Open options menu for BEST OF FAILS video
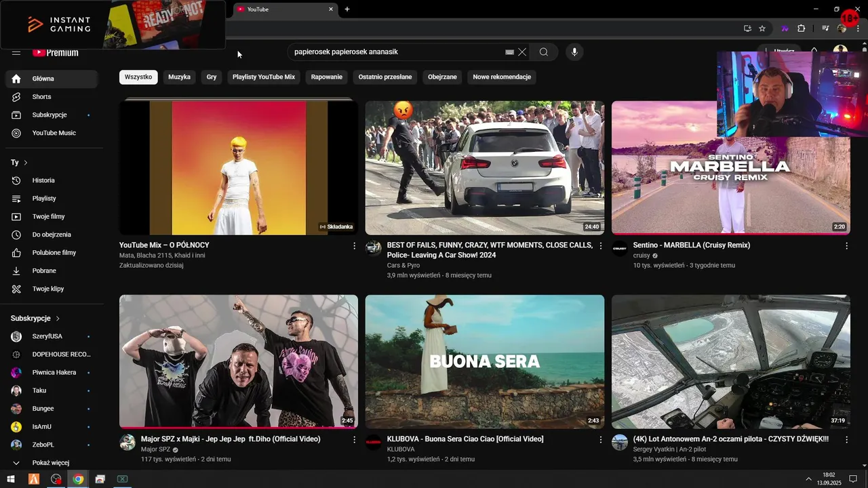Screen dimensions: 868x488 click(x=600, y=246)
